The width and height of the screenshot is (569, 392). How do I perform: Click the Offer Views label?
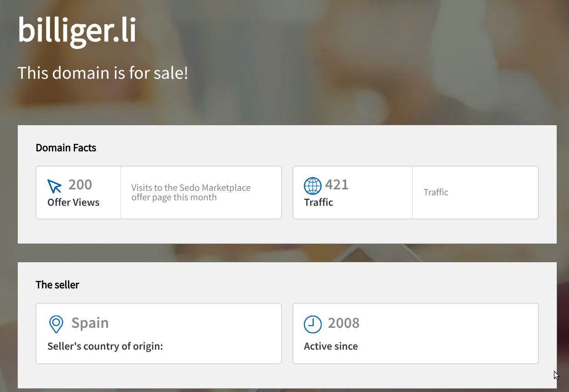[73, 203]
